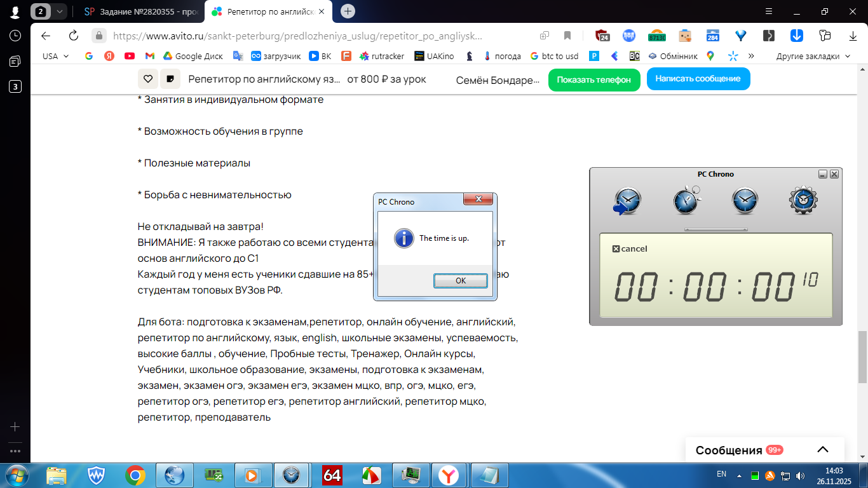Launch Google Chrome from the taskbar
This screenshot has width=868, height=488.
pyautogui.click(x=135, y=475)
